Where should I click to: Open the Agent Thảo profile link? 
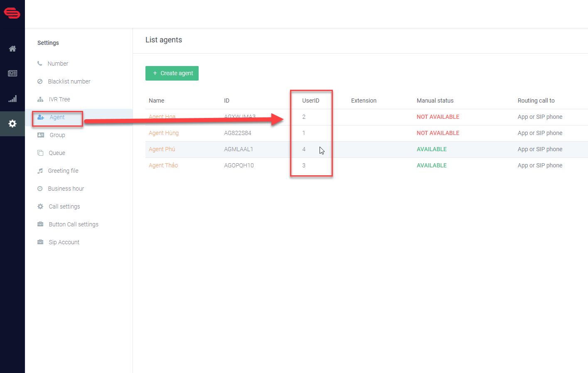[x=163, y=165]
